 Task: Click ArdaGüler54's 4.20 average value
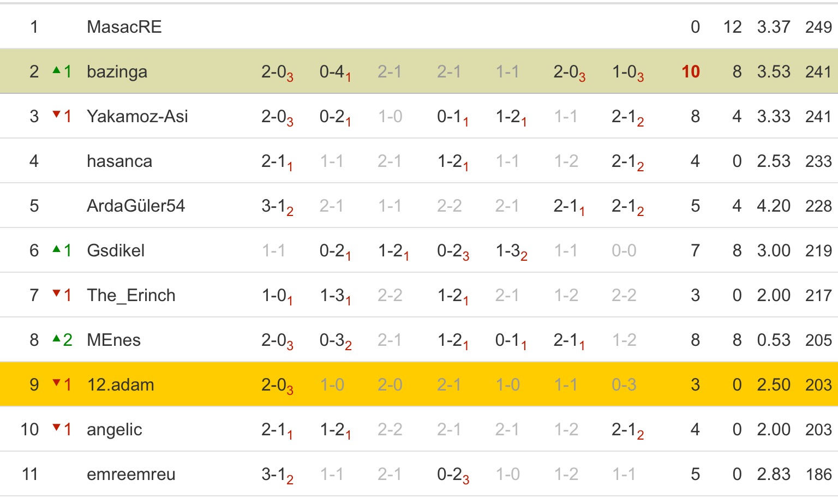coord(774,206)
